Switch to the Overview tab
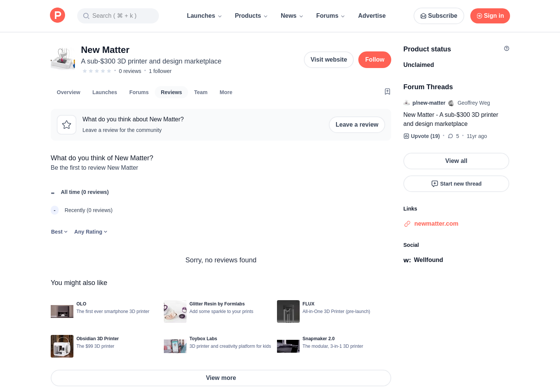 click(x=68, y=92)
